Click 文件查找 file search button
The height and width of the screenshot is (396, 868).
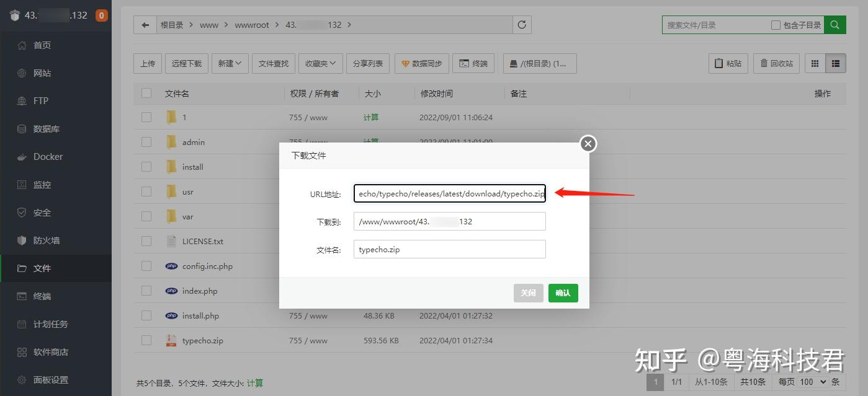pos(274,63)
